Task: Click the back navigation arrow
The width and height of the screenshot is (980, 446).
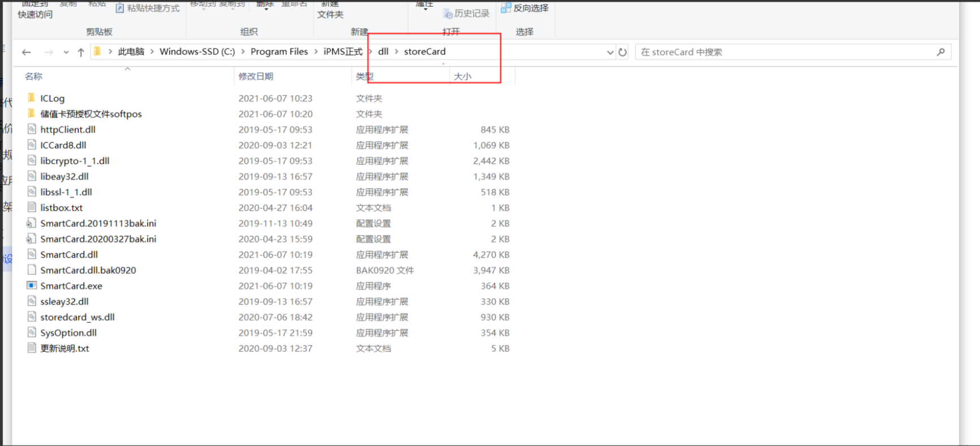Action: click(x=26, y=53)
